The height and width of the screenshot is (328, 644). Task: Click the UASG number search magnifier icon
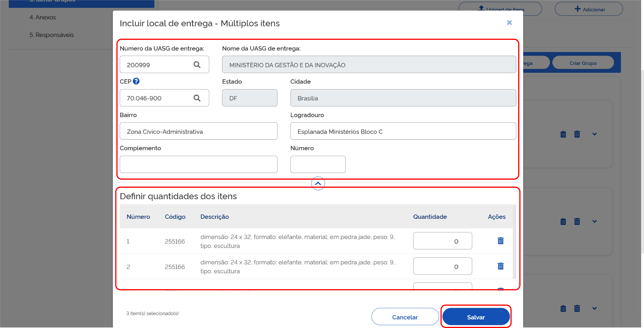coord(197,65)
